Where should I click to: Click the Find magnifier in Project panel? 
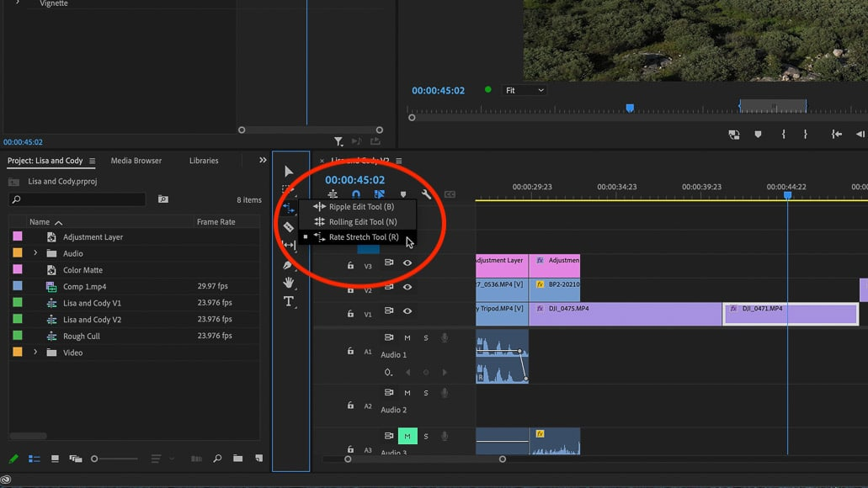click(x=217, y=458)
